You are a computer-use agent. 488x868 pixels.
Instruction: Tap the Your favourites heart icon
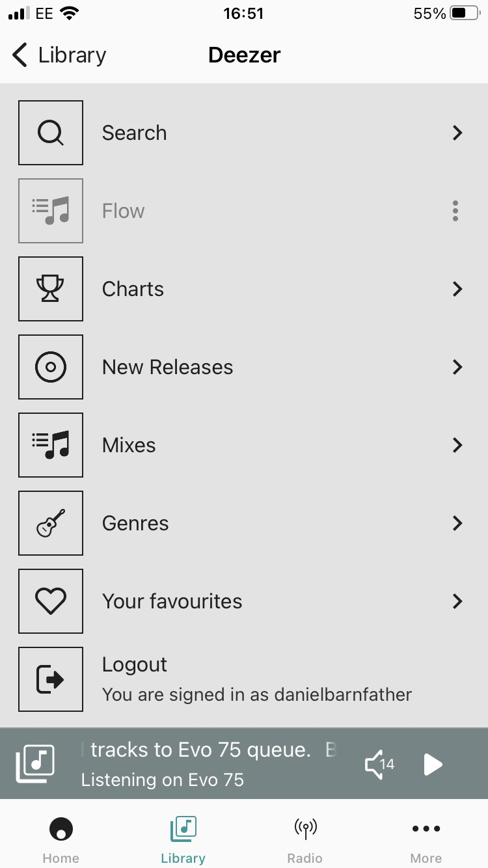(x=51, y=601)
